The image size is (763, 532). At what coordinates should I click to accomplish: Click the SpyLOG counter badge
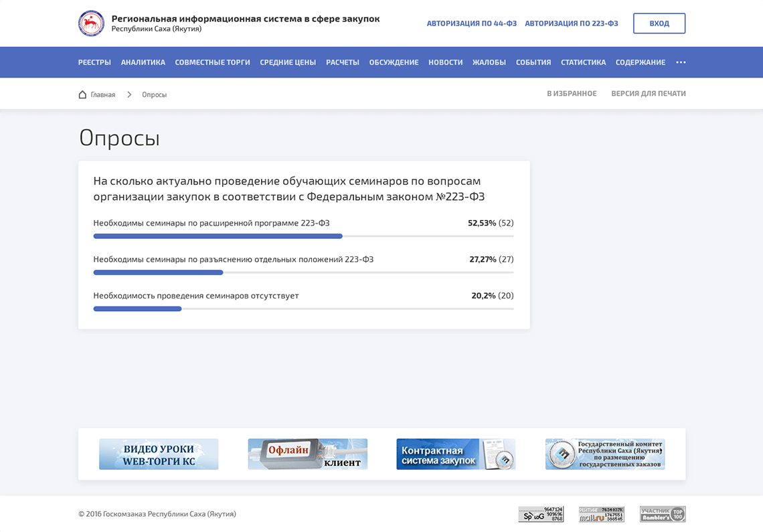point(541,514)
